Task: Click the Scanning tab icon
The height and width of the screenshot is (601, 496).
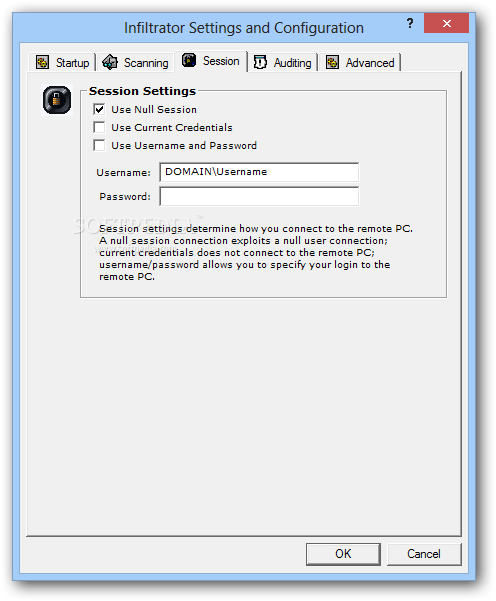Action: point(110,62)
